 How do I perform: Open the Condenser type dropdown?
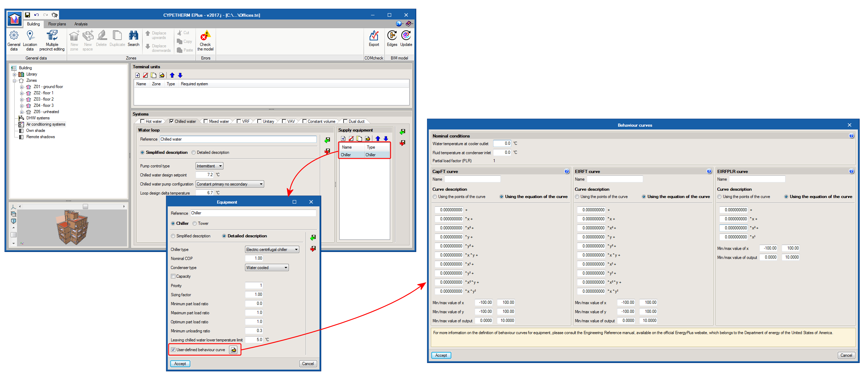coord(267,268)
